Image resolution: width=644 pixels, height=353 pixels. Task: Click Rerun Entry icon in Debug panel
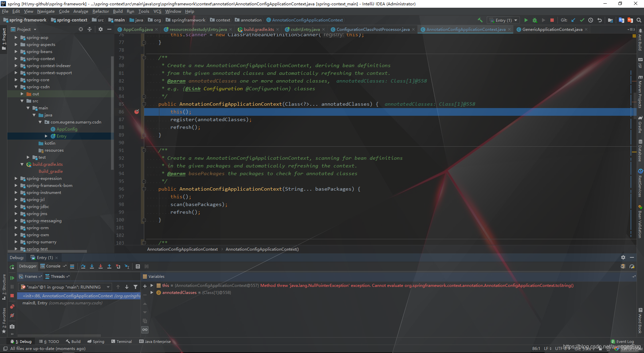[x=12, y=267]
